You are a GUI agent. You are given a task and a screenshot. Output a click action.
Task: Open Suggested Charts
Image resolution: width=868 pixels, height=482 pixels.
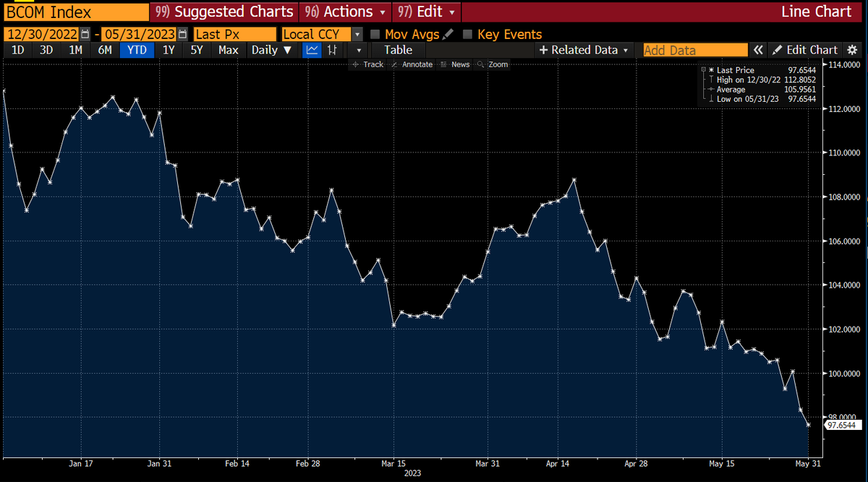coord(225,12)
